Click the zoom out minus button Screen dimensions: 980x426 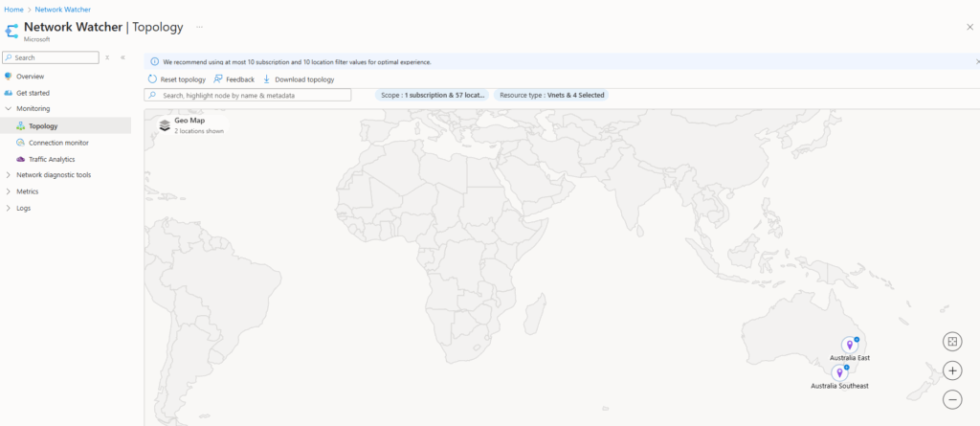[x=952, y=399]
